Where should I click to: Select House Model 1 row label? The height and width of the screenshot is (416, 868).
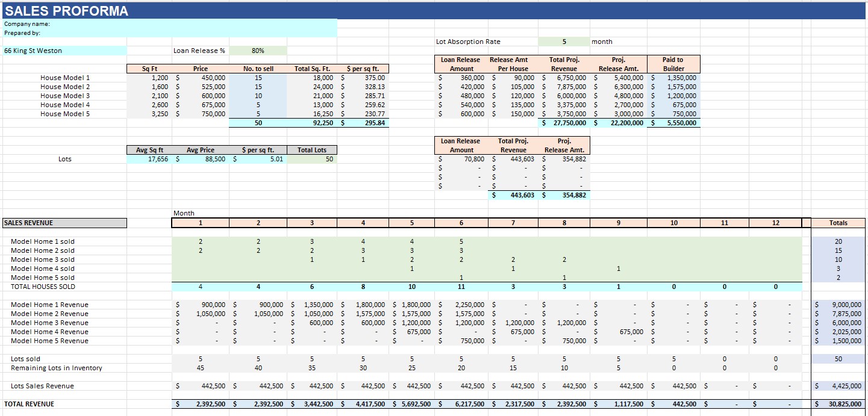coord(65,78)
